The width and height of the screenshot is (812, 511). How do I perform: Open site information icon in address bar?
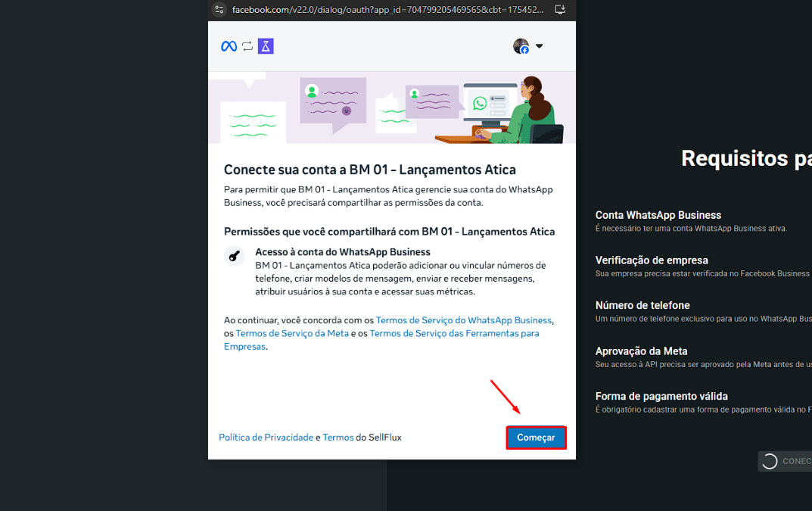[x=219, y=9]
